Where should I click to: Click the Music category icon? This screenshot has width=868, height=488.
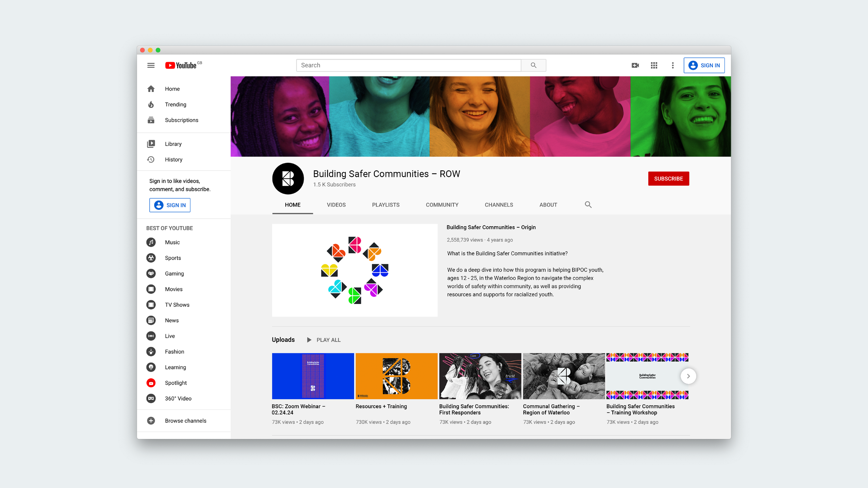click(x=151, y=242)
